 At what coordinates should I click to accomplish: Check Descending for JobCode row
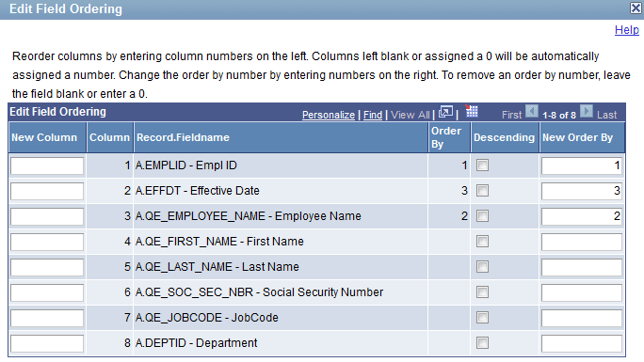tap(483, 318)
